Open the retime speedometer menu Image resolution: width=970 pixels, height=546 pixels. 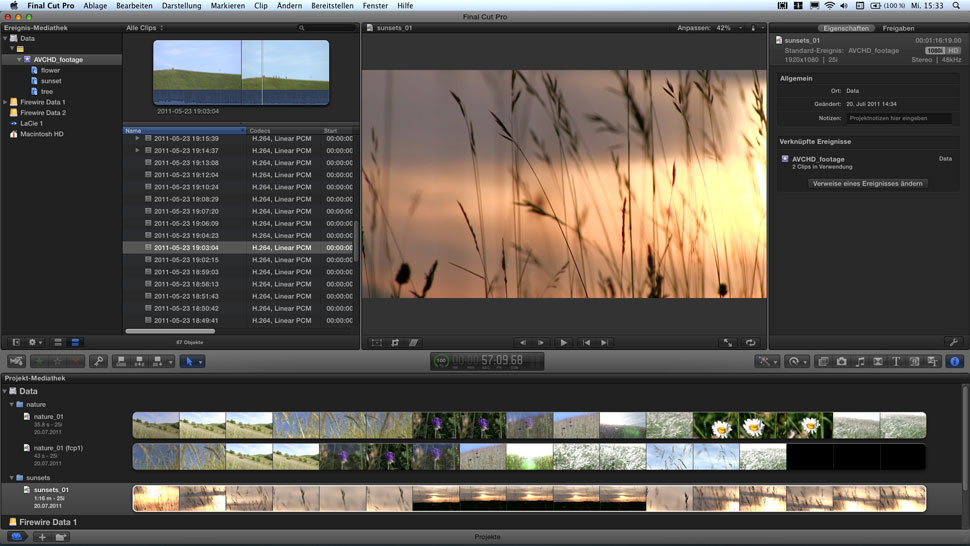(796, 361)
